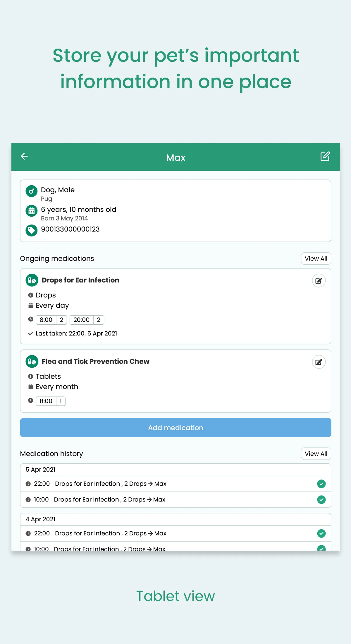Click the Dog, Male text
This screenshot has height=644, width=351.
(x=58, y=190)
